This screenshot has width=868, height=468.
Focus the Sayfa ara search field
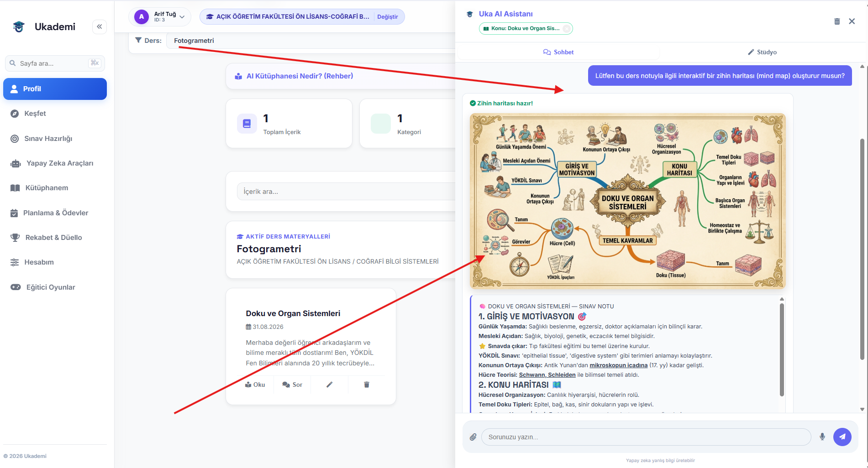(x=55, y=63)
